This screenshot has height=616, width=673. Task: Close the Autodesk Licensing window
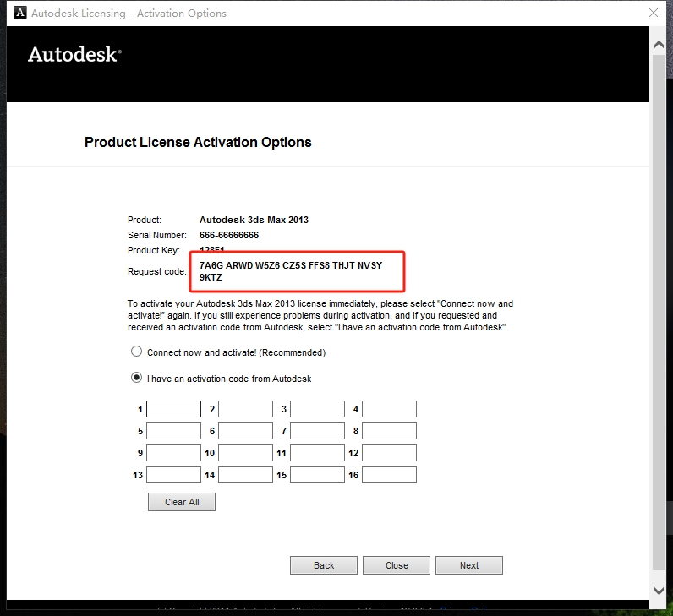[653, 14]
